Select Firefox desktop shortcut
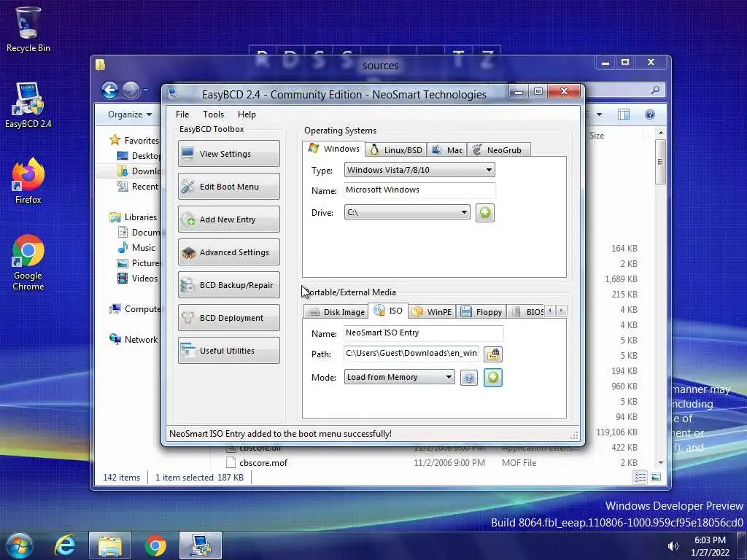 (x=28, y=181)
